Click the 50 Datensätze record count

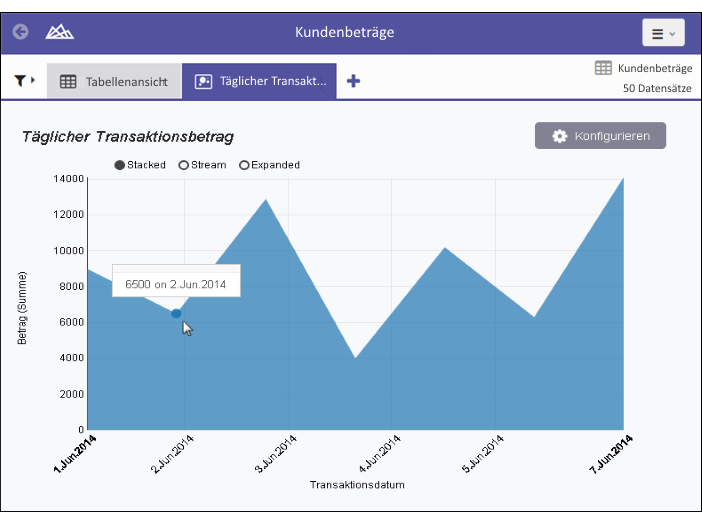656,88
